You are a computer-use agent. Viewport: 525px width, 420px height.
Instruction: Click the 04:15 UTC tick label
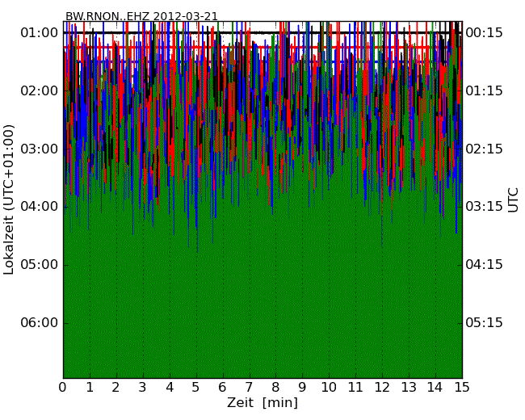tap(484, 265)
